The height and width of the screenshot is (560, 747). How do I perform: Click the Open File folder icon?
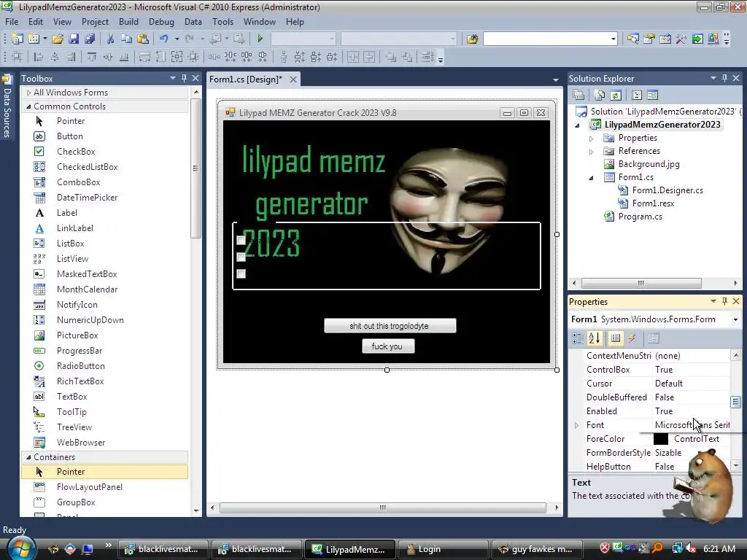click(x=58, y=39)
